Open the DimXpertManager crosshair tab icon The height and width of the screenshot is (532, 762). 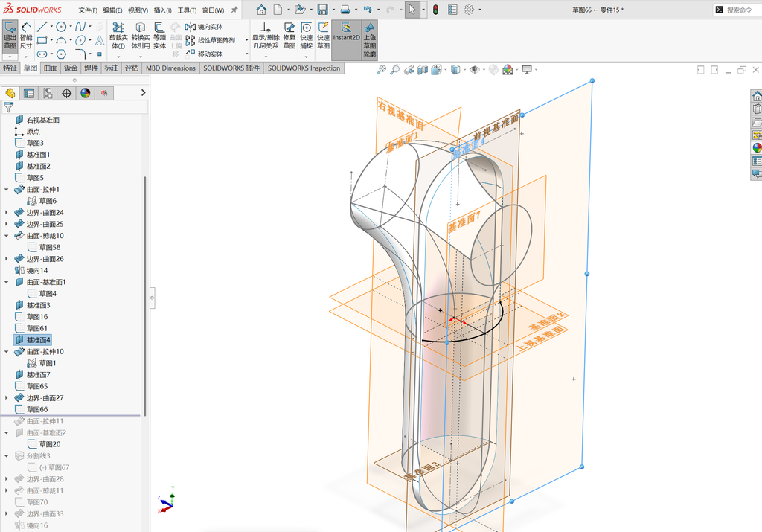point(66,93)
